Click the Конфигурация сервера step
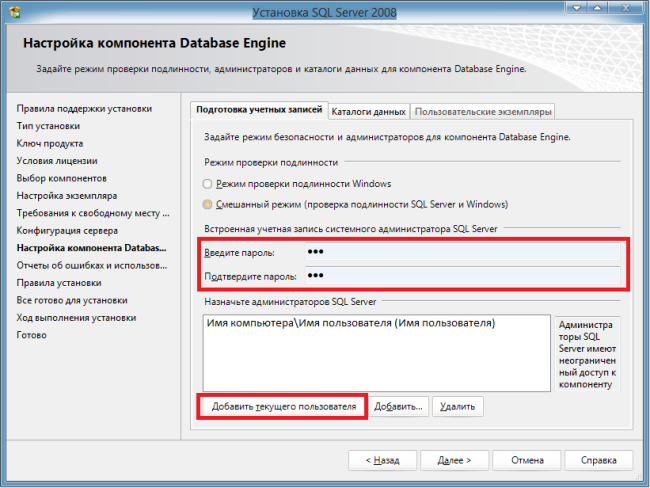Image resolution: width=650 pixels, height=488 pixels. [x=67, y=231]
